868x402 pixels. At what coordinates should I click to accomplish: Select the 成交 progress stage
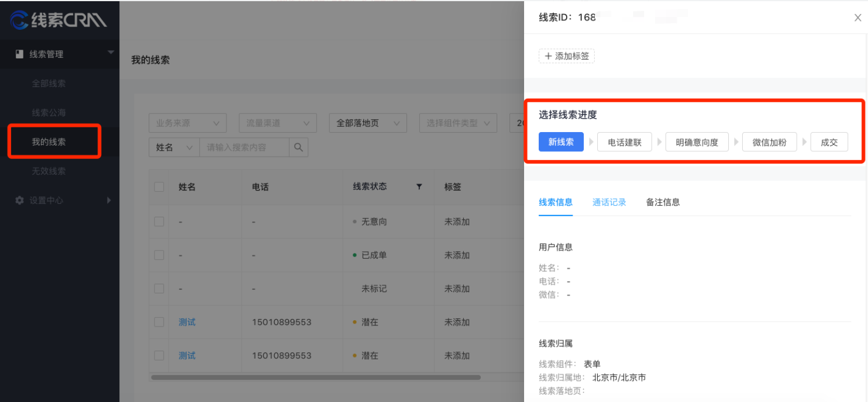(x=829, y=141)
